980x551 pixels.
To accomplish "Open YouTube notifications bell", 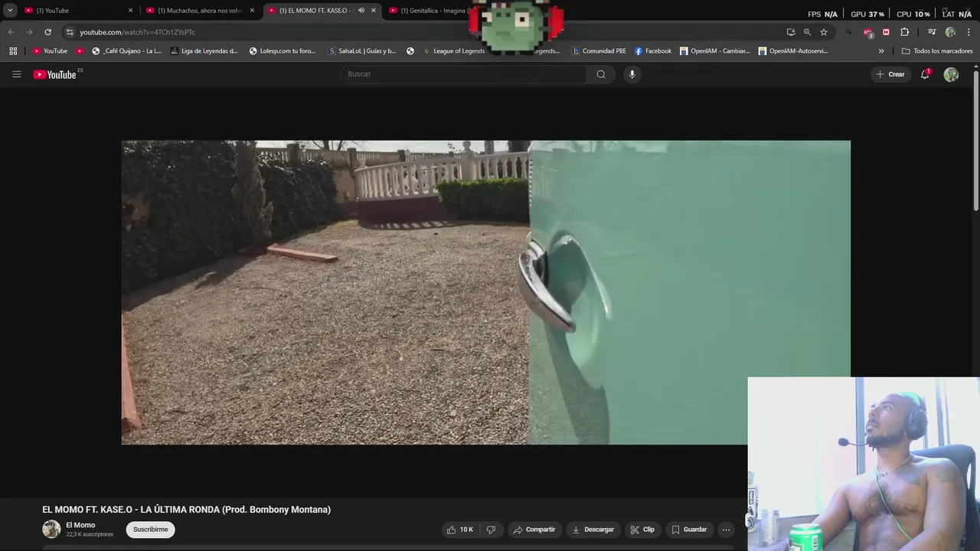I will (925, 74).
